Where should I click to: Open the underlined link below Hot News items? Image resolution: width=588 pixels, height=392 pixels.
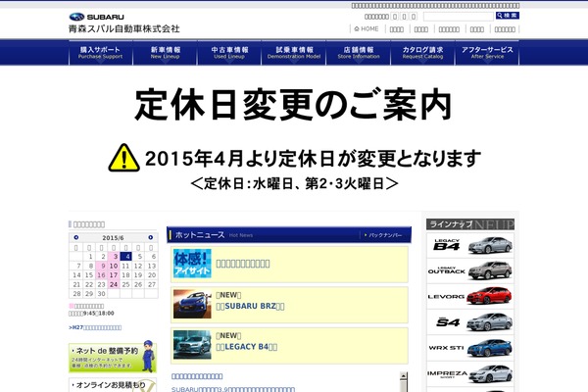pyautogui.click(x=197, y=376)
